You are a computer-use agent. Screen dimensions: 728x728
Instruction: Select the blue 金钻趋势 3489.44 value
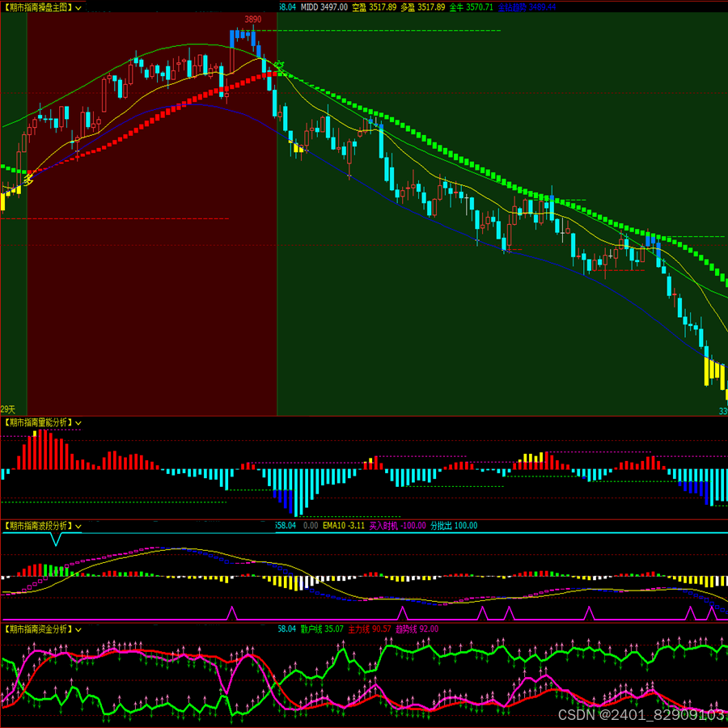click(527, 7)
